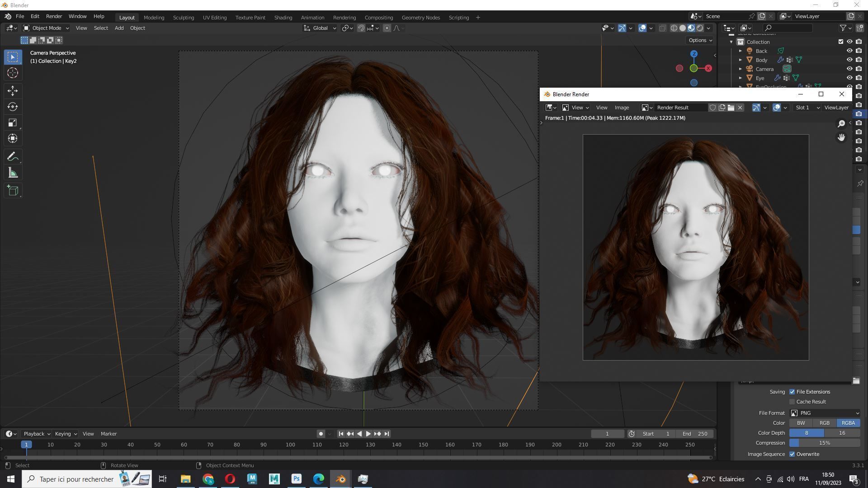
Task: Disable render for the Eye object camera icon
Action: coord(859,78)
